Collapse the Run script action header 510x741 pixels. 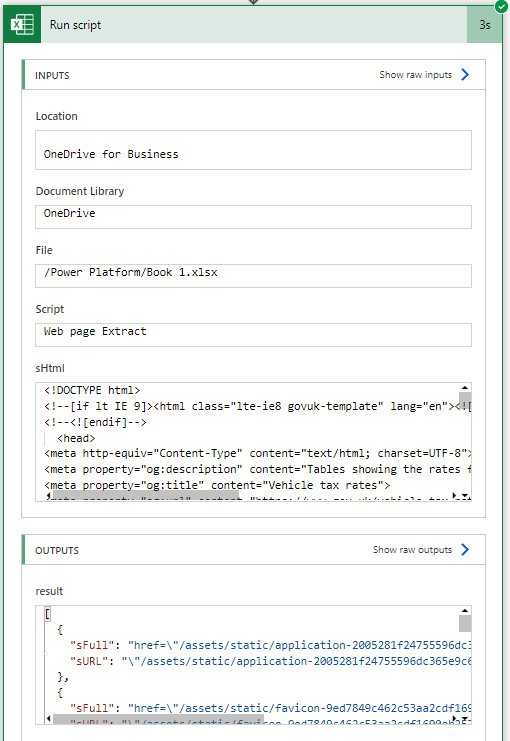[253, 25]
